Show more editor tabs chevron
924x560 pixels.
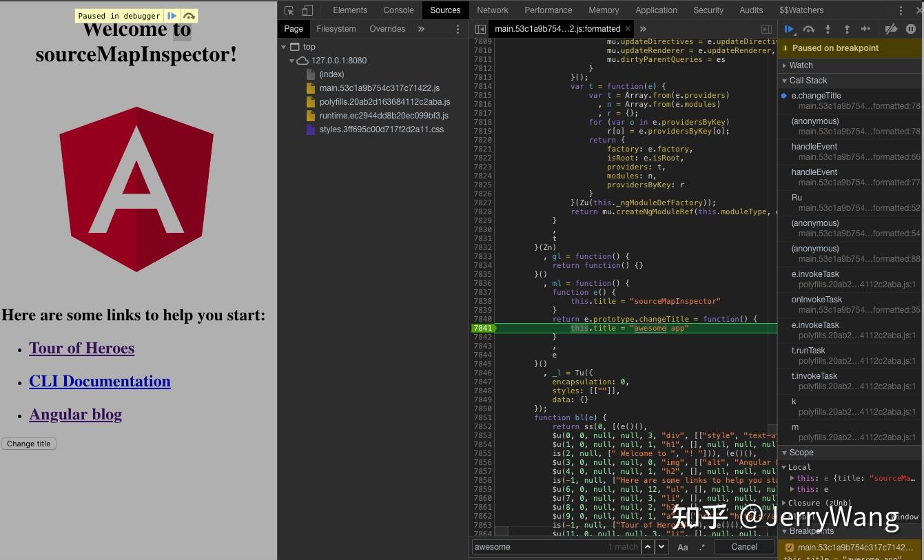click(x=643, y=29)
